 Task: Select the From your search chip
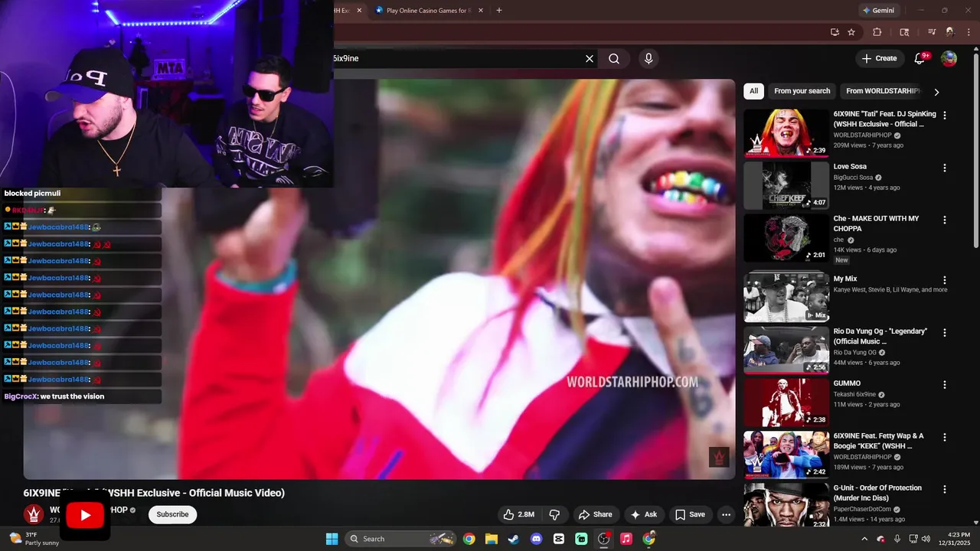tap(802, 91)
